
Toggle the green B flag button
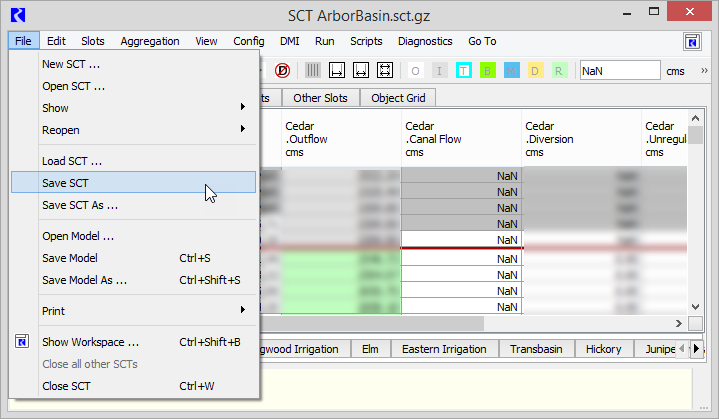pyautogui.click(x=488, y=71)
